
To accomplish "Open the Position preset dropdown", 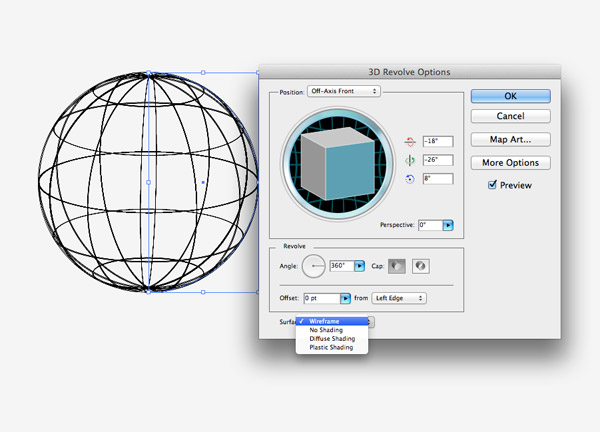I will (344, 91).
